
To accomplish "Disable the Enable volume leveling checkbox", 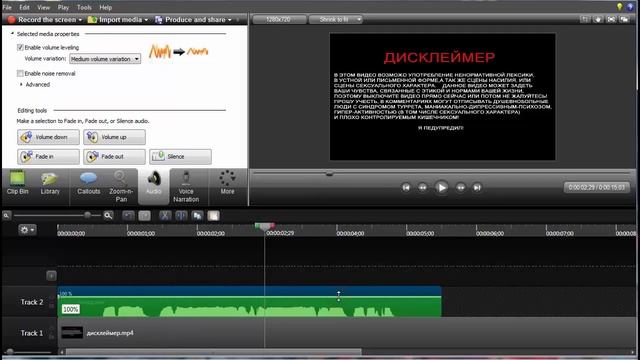I will tap(20, 47).
